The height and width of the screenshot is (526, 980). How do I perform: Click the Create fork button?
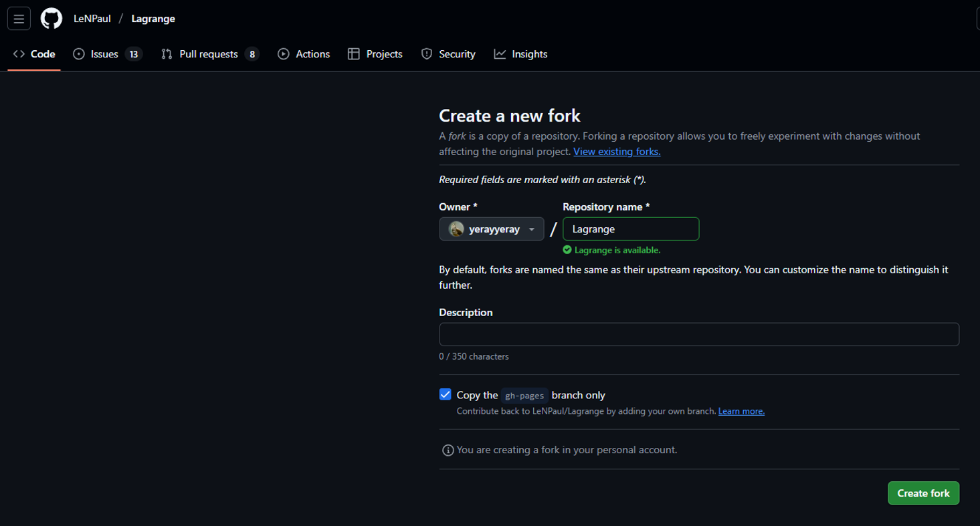point(923,493)
